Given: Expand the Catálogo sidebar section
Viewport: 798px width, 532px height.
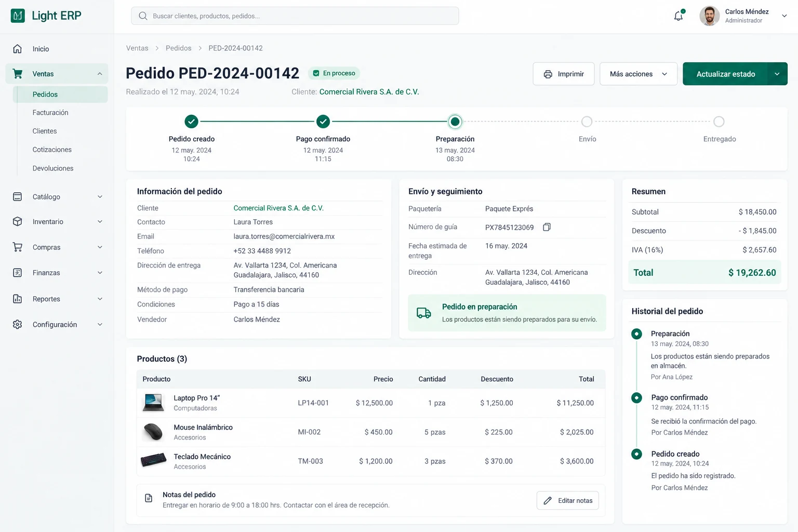Looking at the screenshot, I should [x=100, y=197].
